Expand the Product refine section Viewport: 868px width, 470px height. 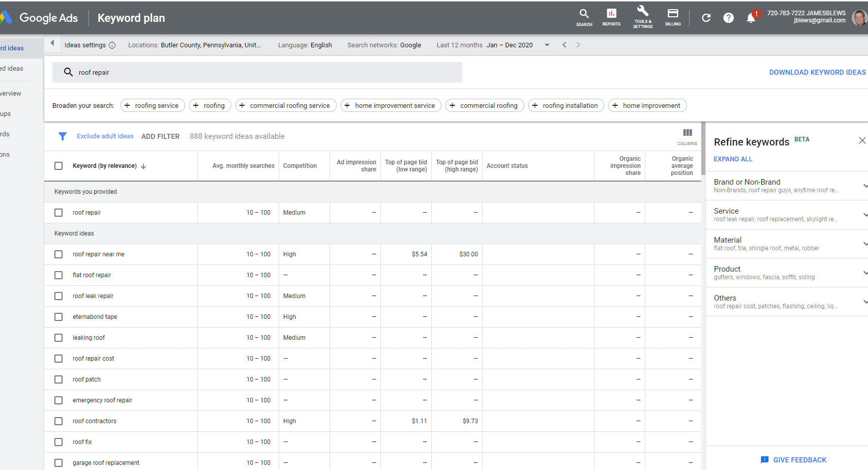pyautogui.click(x=864, y=273)
